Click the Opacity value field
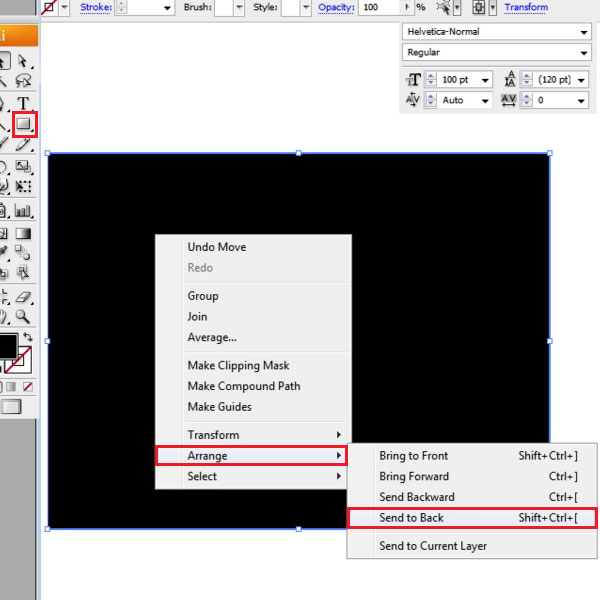 380,7
